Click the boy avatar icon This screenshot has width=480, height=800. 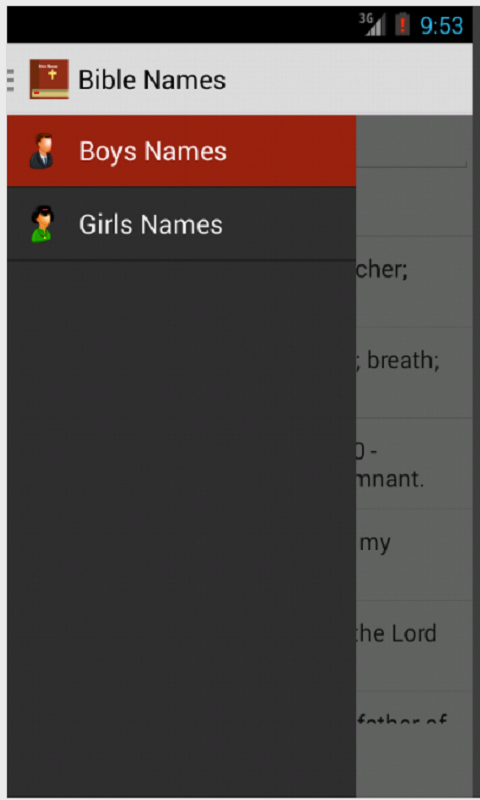click(42, 151)
